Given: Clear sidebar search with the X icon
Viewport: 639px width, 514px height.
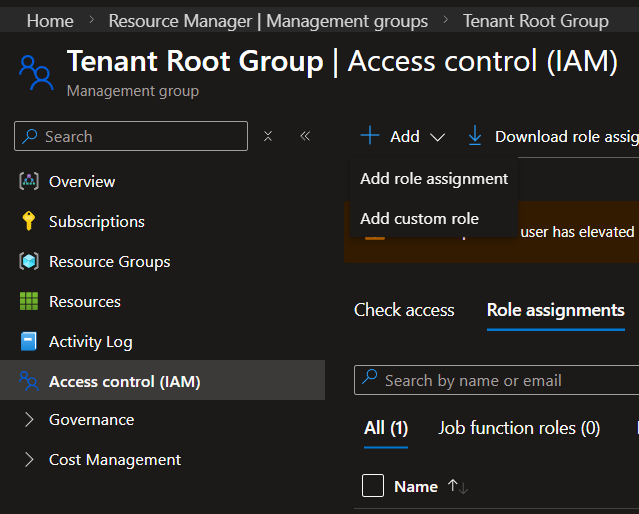Looking at the screenshot, I should pos(268,136).
